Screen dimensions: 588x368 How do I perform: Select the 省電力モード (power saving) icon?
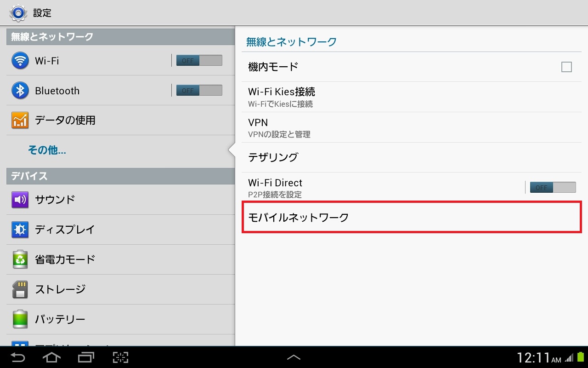pyautogui.click(x=19, y=259)
